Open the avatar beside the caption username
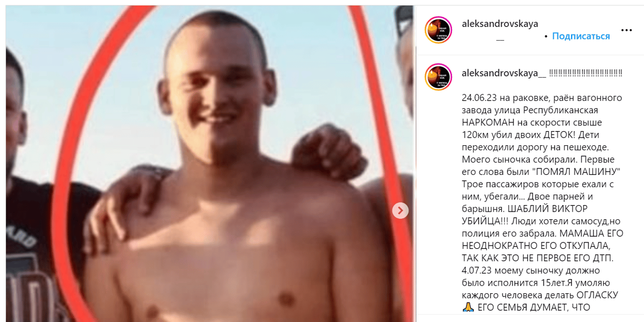Viewport: 644px width, 322px height. point(438,77)
